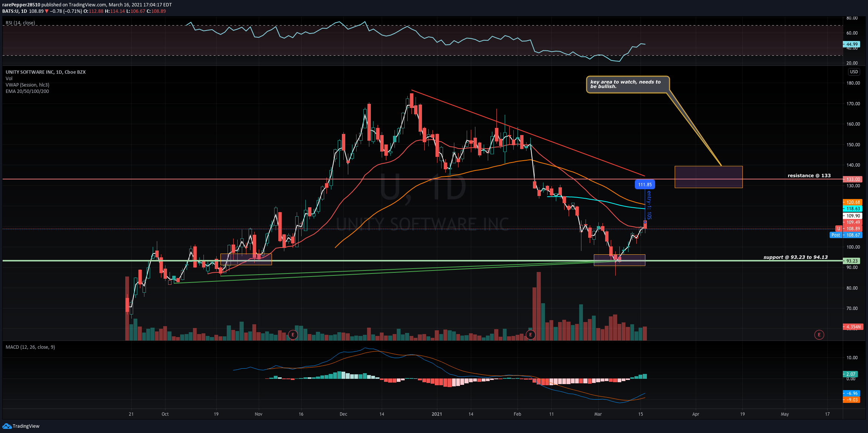
Task: Click the blue -6.96 MACD value tag
Action: point(852,393)
